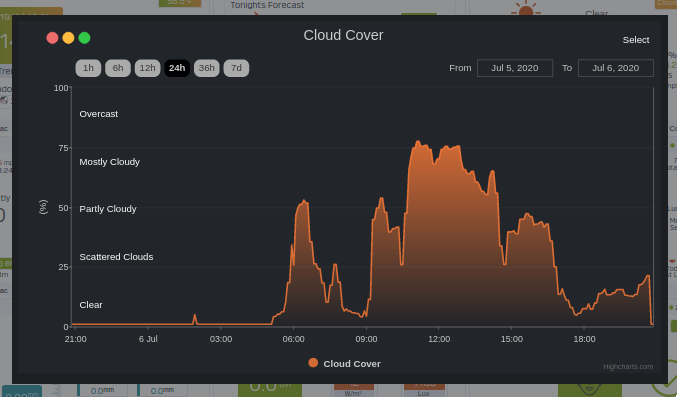The image size is (677, 397).
Task: Click the Partly Cloudy band label
Action: [x=108, y=209]
